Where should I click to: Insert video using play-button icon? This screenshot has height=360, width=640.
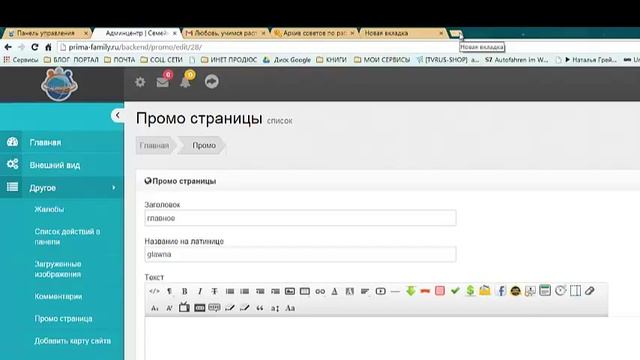pos(380,291)
